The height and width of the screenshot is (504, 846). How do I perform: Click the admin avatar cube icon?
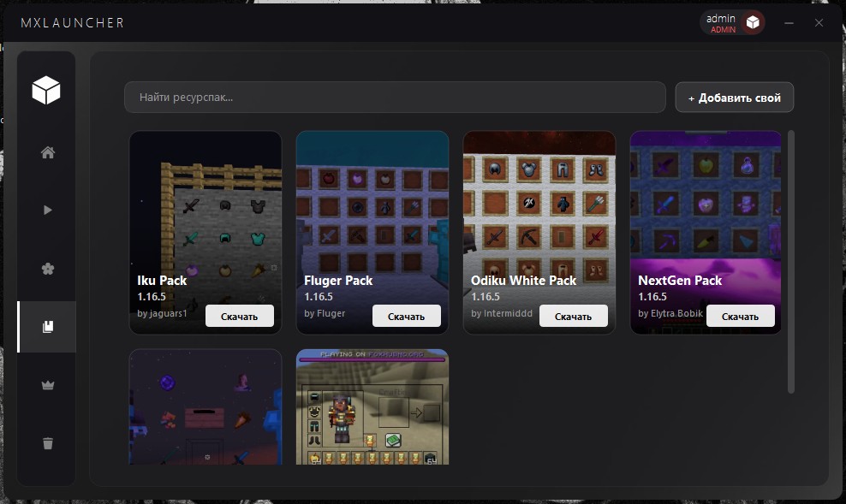752,23
